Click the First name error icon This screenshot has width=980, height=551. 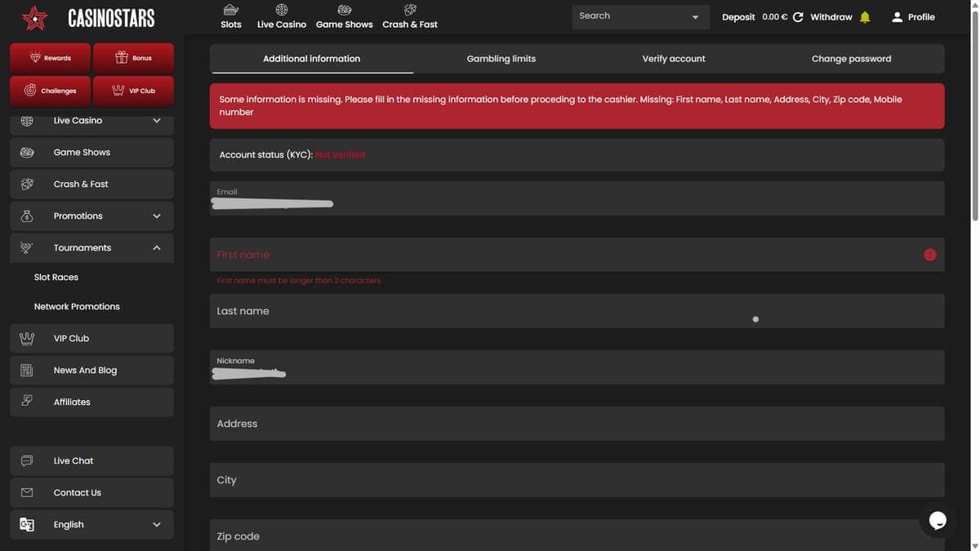coord(930,255)
